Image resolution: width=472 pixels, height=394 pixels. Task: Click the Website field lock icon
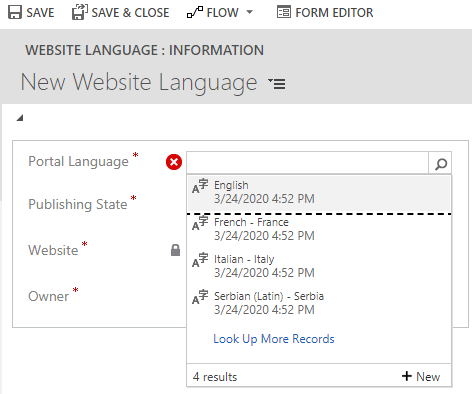[175, 250]
